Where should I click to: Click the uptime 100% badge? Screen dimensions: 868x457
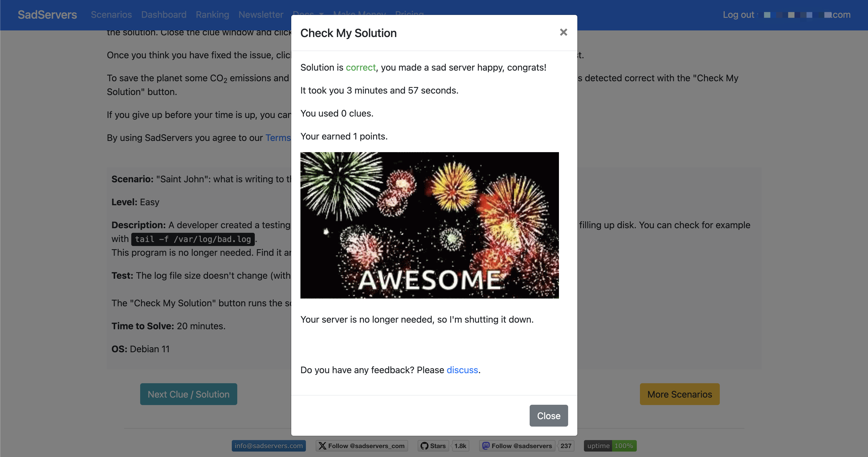610,446
